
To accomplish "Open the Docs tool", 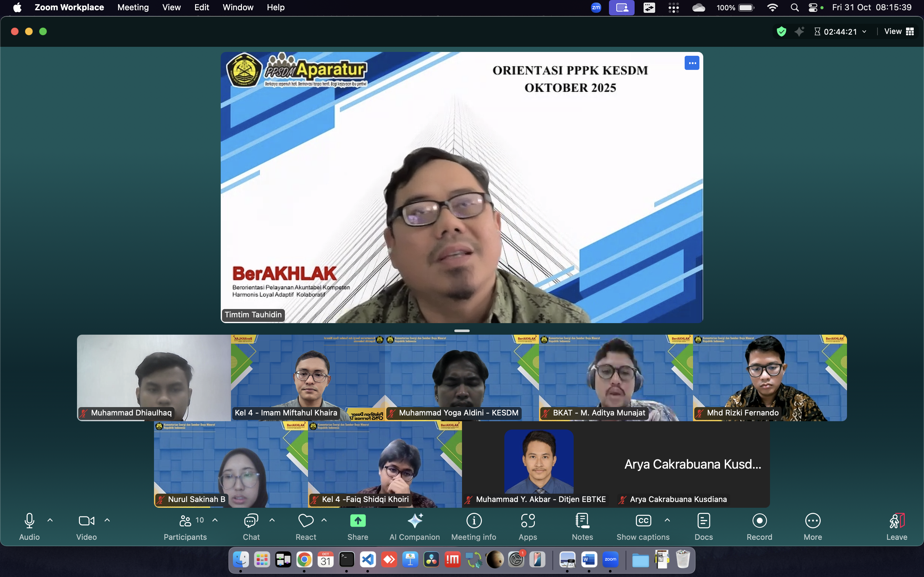I will (x=703, y=521).
